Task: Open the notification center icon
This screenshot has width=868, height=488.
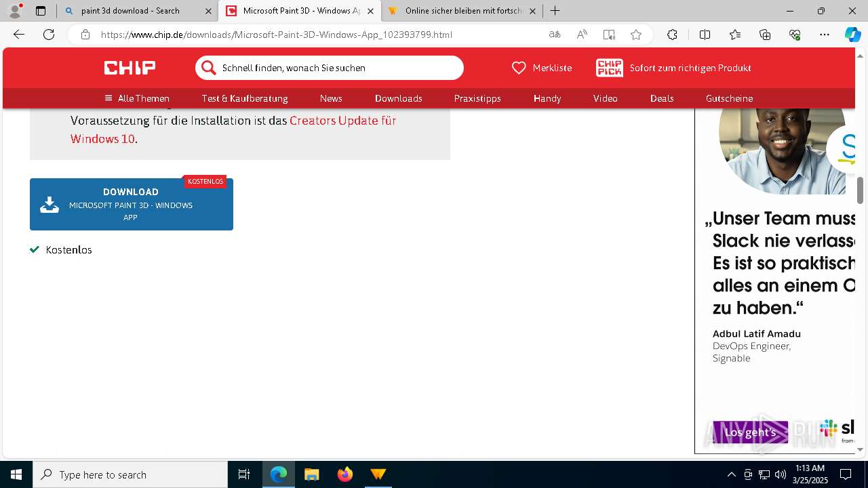Action: 846,474
